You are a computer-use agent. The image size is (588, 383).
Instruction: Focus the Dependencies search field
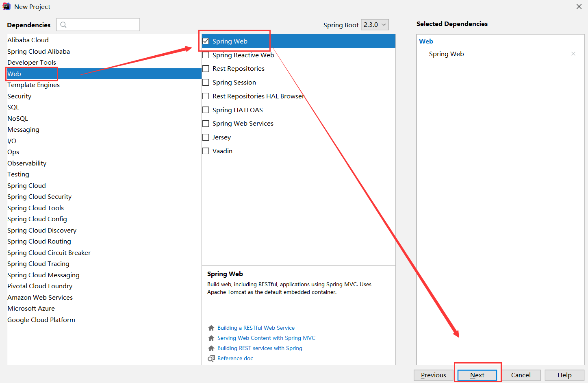(98, 25)
